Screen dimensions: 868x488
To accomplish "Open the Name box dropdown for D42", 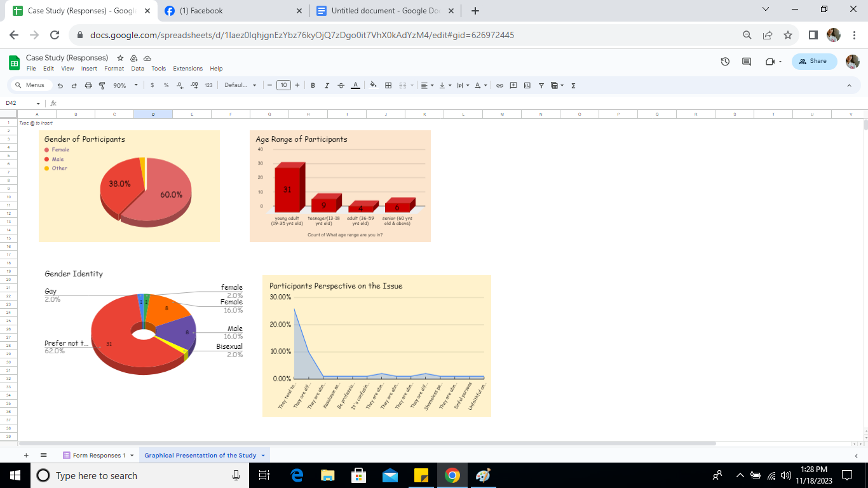I will pos(38,103).
